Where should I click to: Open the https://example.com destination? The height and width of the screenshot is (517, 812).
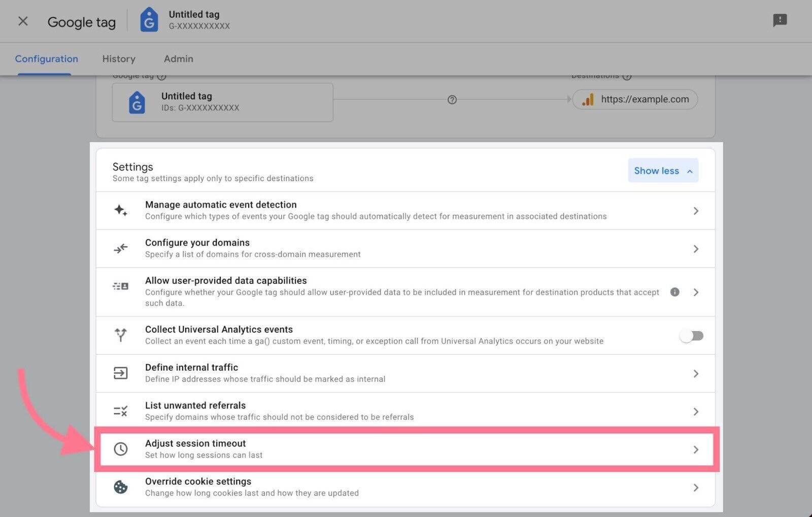pos(634,99)
